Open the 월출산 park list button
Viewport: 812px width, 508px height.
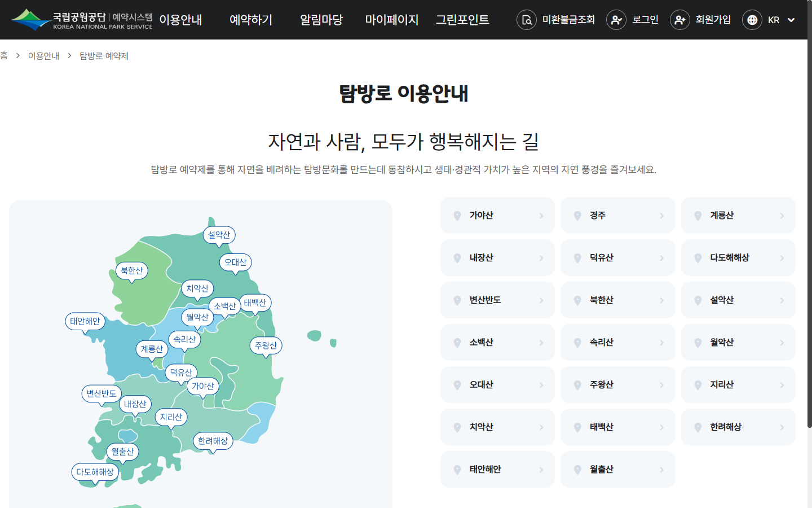coord(617,469)
